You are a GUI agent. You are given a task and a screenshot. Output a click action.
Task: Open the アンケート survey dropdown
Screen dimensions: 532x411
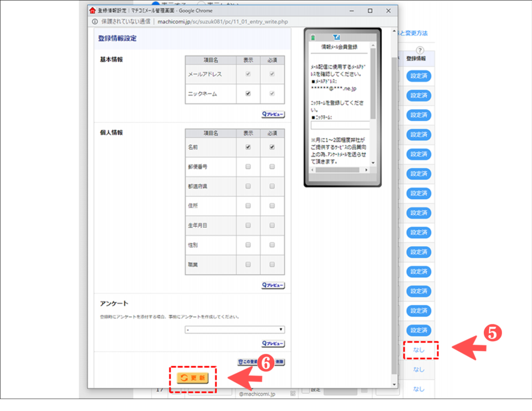[235, 329]
